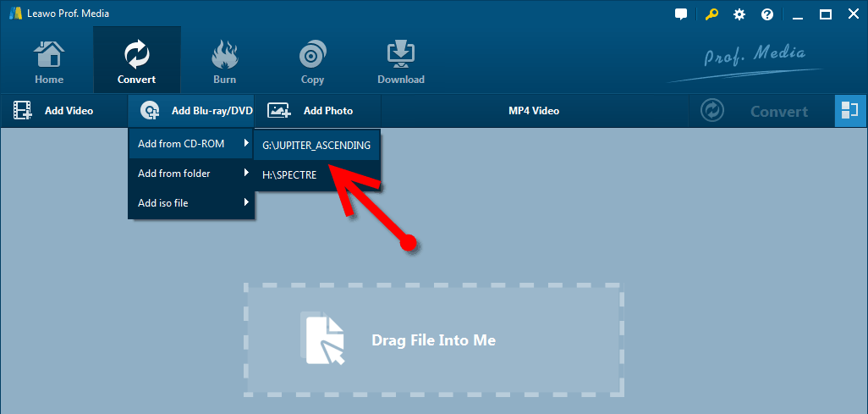Select the G:\JUPITER_ASCENDING disc
Screen dimensions: 868x414
tap(316, 146)
